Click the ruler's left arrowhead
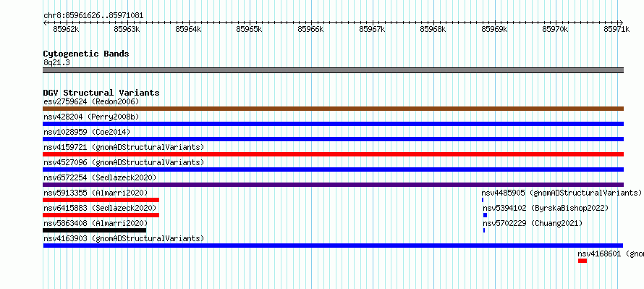Screen dimensions: 644x289 tap(45, 22)
